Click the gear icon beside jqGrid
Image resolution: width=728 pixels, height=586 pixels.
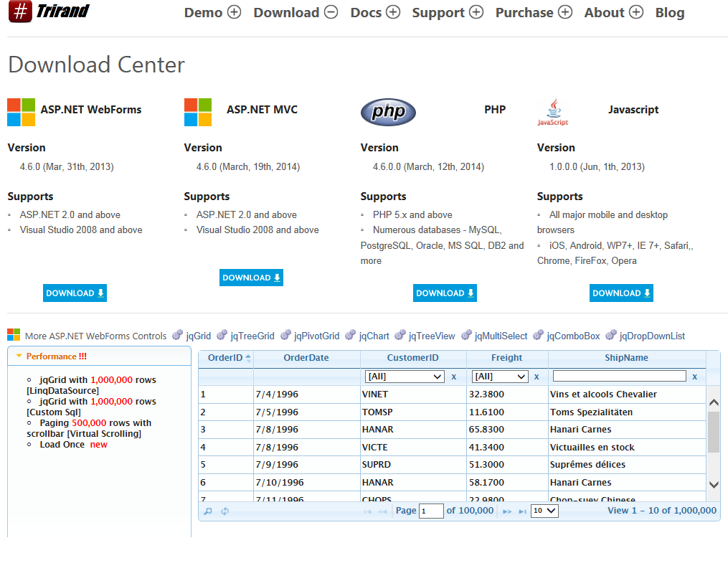177,335
